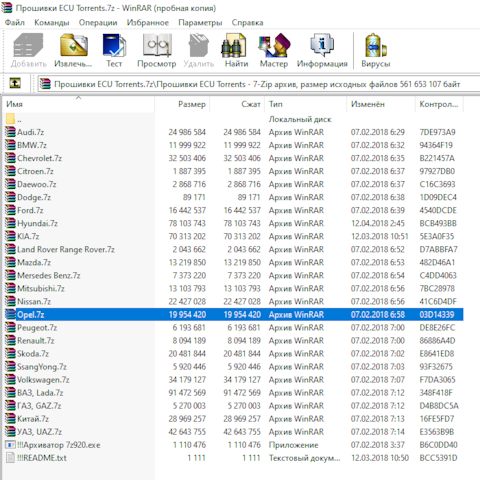Select the Mersedes Benz.7z file name
480x480 pixels.
coord(49,275)
